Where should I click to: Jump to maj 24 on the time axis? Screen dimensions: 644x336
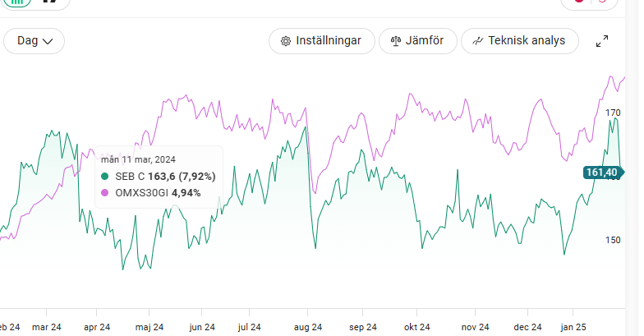pos(149,327)
